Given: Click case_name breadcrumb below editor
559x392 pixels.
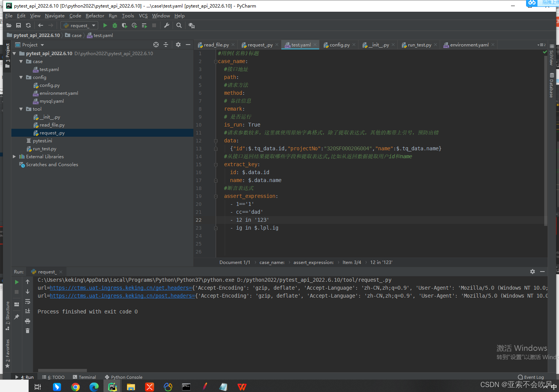Looking at the screenshot, I should pos(272,262).
